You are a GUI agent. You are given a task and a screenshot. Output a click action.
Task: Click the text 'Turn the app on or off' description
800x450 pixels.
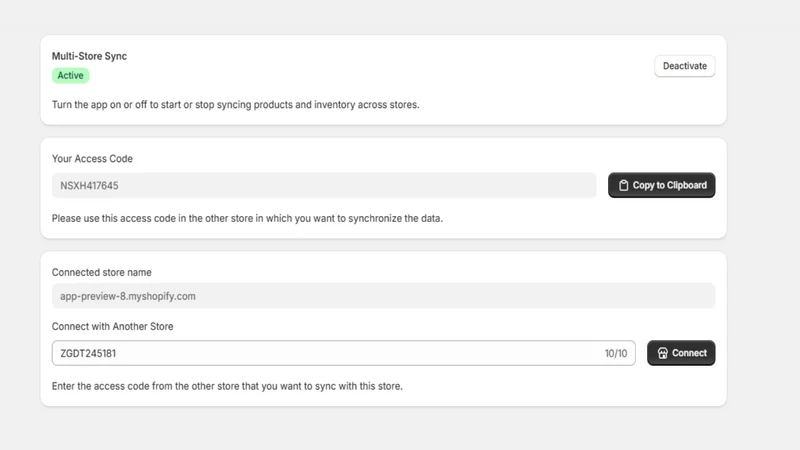click(x=236, y=105)
